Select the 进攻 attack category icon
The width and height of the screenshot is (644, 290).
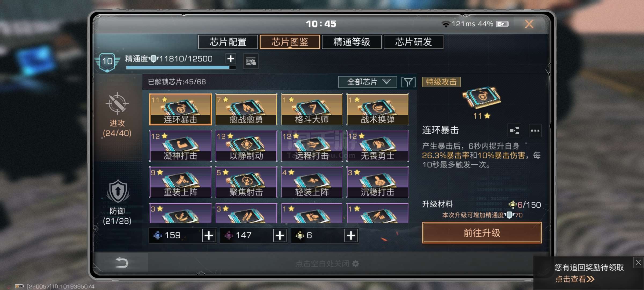coord(117,103)
